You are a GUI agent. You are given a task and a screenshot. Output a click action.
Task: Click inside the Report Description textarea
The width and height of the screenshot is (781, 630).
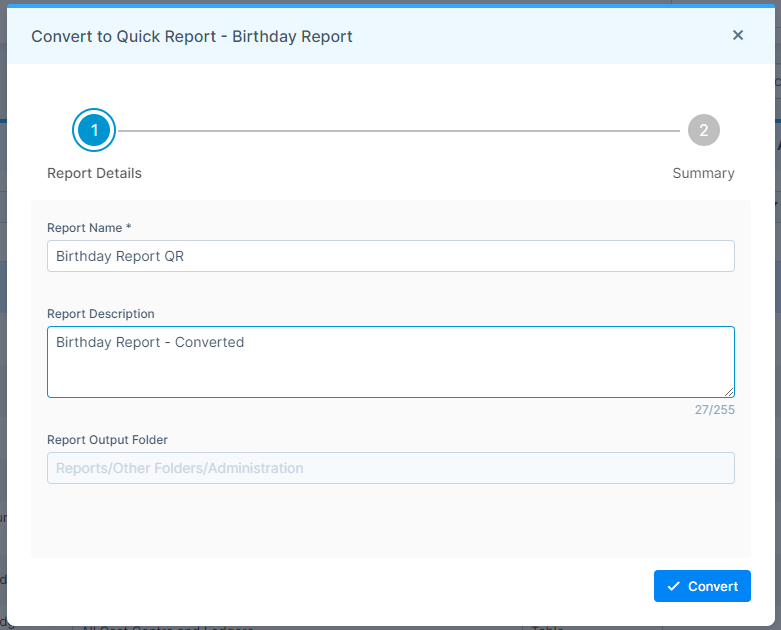[390, 362]
